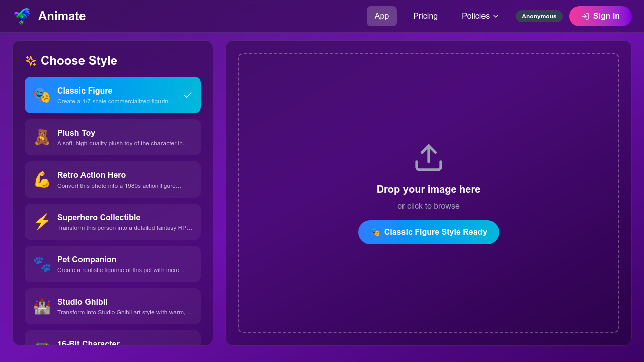This screenshot has height=362, width=644.
Task: Select the Studio Ghibli style option
Action: [x=112, y=306]
